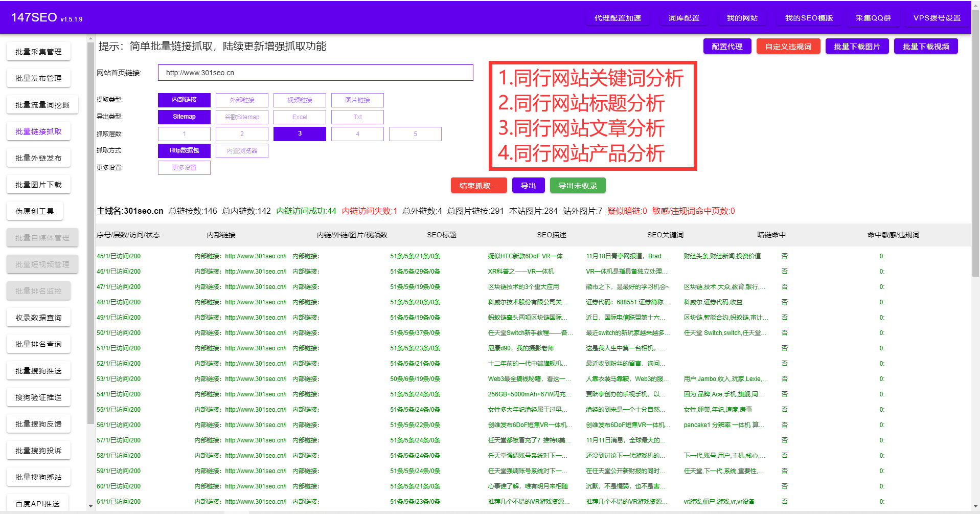The width and height of the screenshot is (980, 514).
Task: Enable the 图片链接 extraction option
Action: point(357,100)
